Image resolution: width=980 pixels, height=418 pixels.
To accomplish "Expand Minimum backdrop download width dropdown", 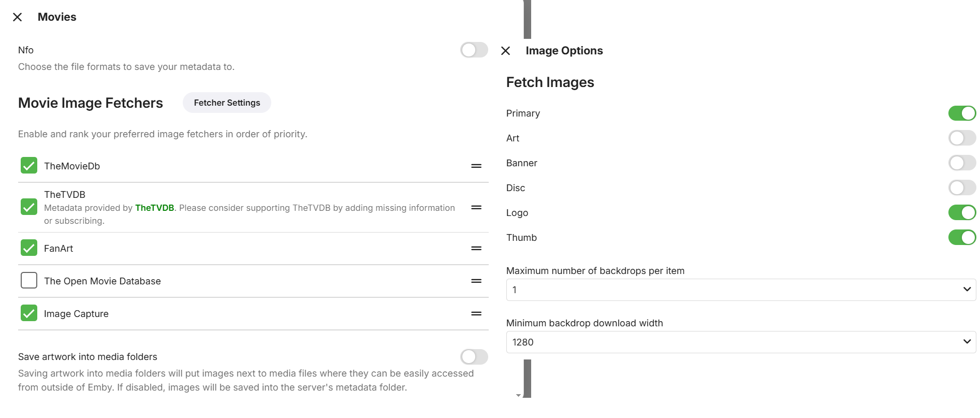I will pyautogui.click(x=741, y=342).
